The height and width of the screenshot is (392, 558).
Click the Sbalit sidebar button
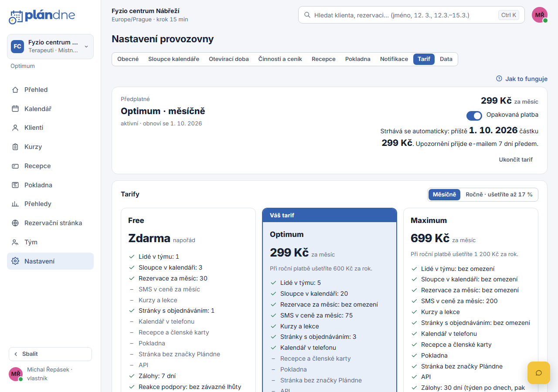[50, 354]
